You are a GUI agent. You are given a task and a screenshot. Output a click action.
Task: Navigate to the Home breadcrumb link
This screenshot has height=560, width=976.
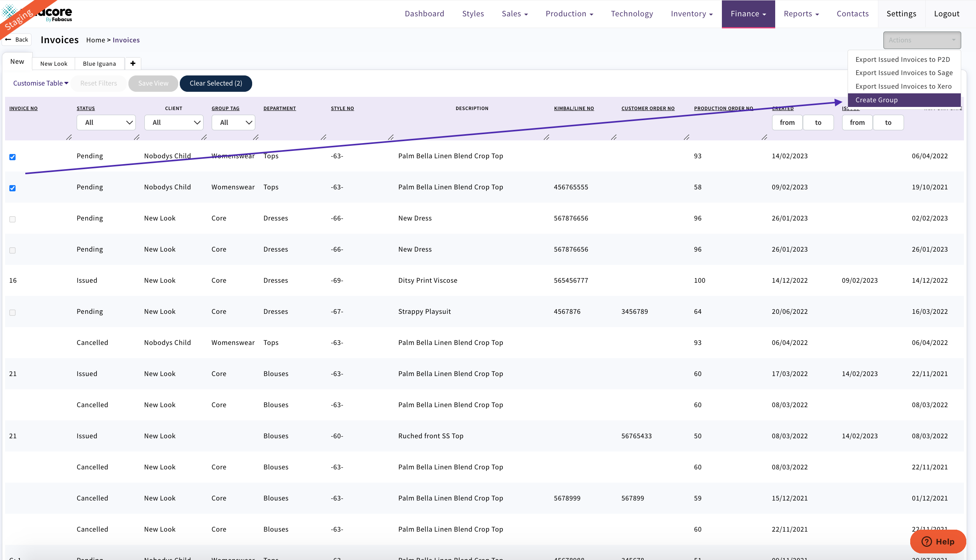click(x=95, y=40)
